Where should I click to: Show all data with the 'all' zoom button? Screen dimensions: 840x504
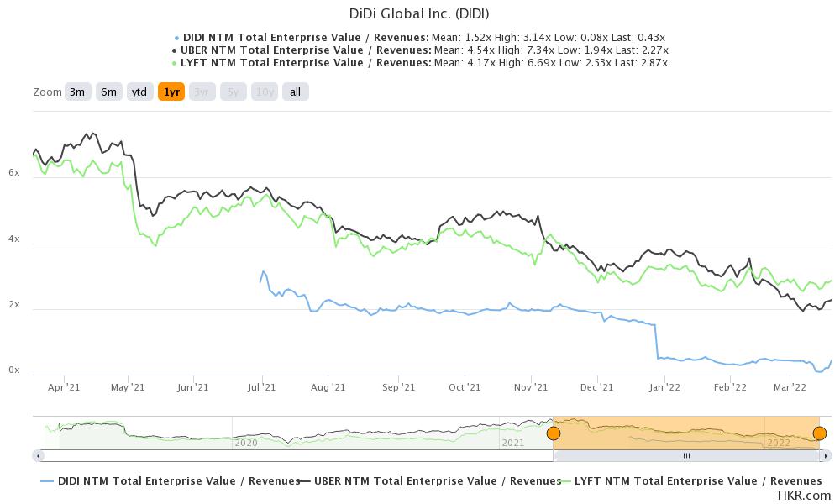(295, 92)
